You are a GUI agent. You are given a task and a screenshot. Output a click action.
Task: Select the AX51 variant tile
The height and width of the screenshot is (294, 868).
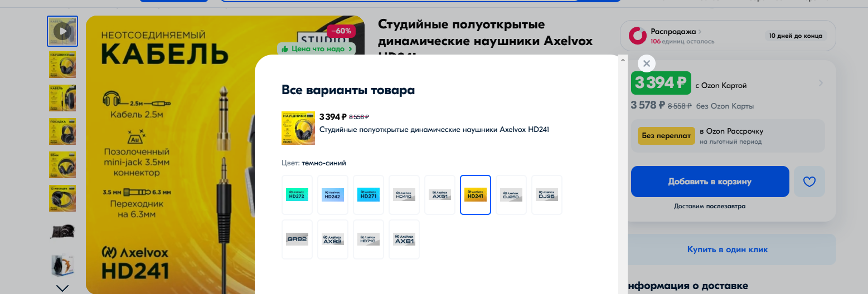(440, 195)
